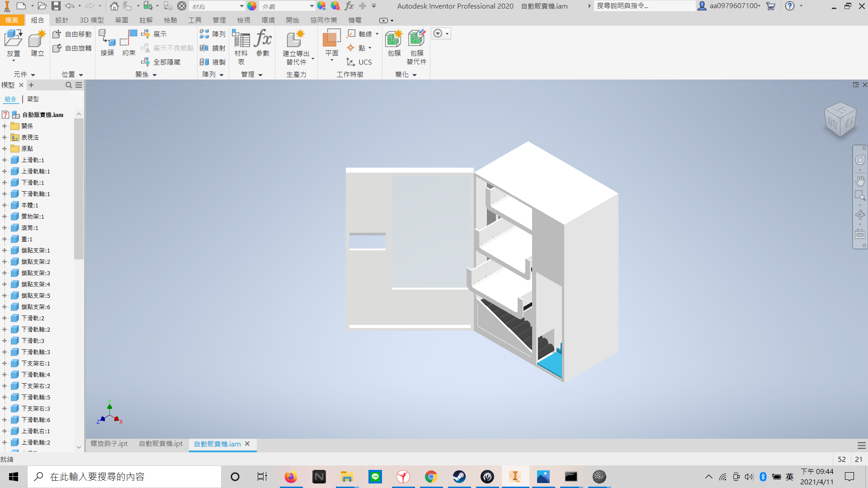Open the 參數 fx parameters tool

tap(263, 43)
